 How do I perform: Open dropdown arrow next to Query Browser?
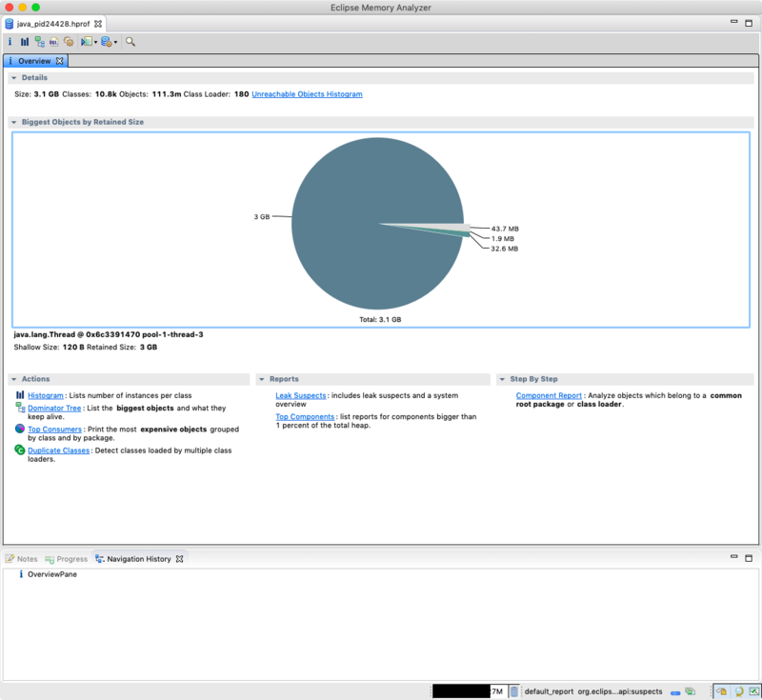(x=115, y=42)
